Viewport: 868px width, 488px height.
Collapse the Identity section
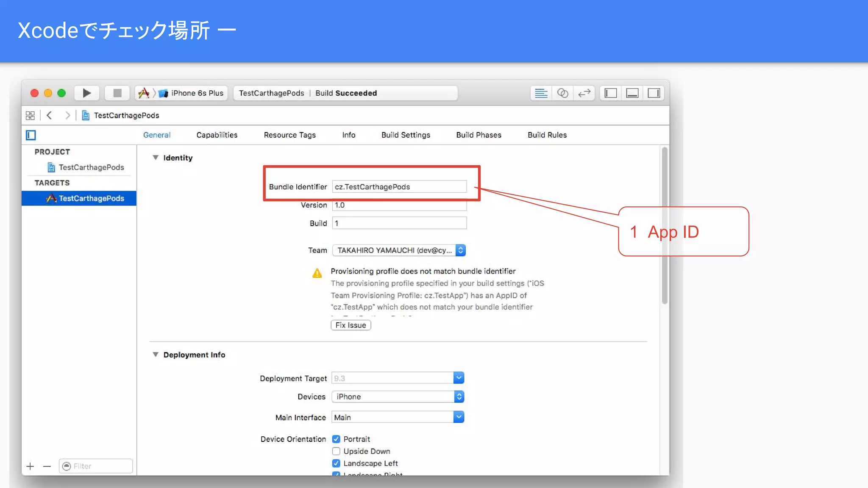156,158
